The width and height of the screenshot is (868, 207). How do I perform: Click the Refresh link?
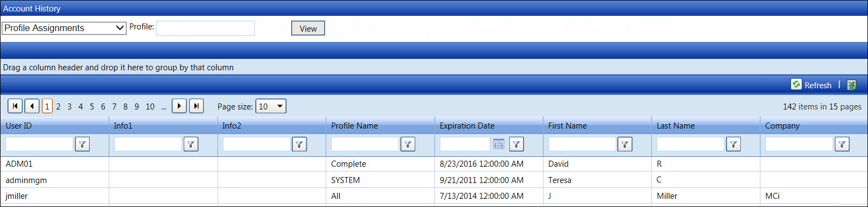pos(818,85)
